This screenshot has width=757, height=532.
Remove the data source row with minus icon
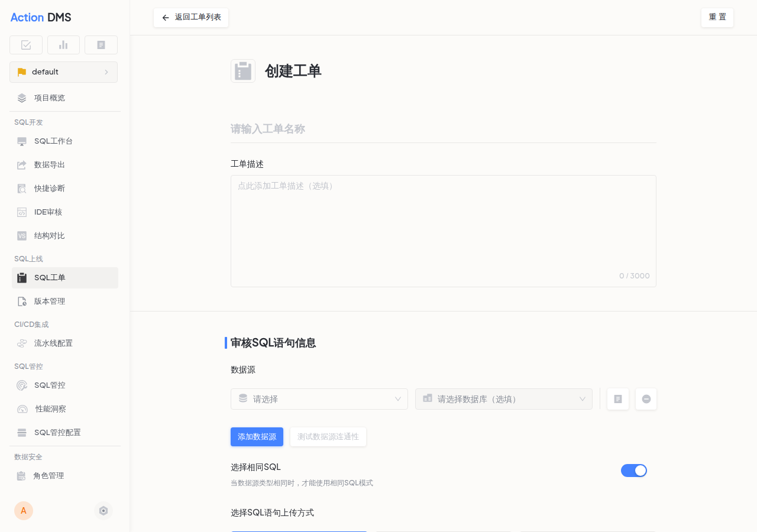pos(646,399)
